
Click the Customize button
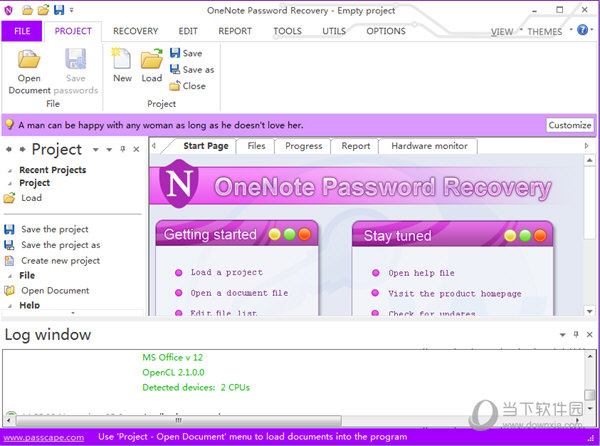(x=569, y=125)
